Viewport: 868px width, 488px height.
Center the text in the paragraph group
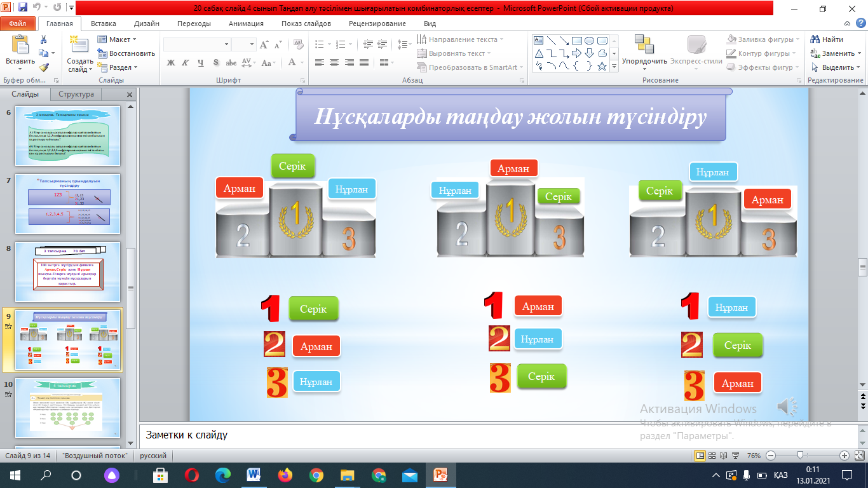[334, 63]
